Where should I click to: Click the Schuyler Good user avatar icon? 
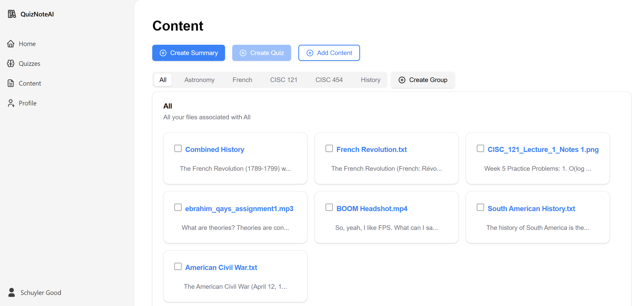[12, 292]
